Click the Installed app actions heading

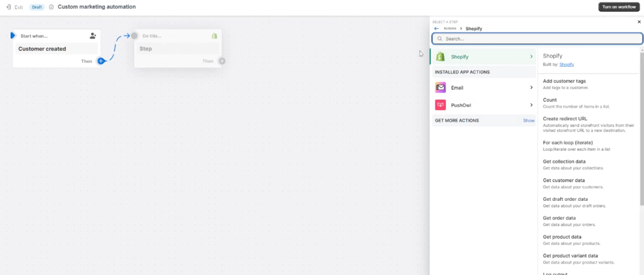pos(462,72)
